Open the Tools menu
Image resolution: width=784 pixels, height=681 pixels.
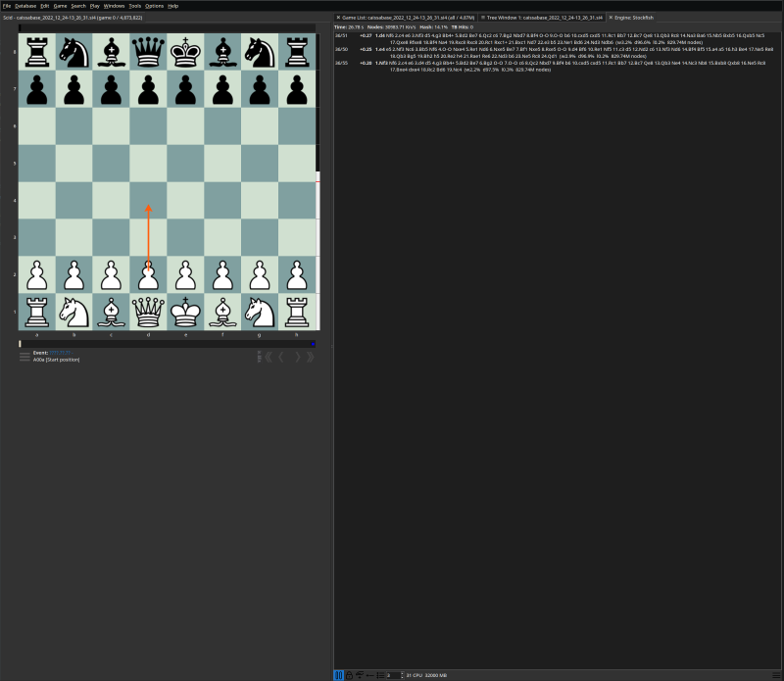coord(134,6)
